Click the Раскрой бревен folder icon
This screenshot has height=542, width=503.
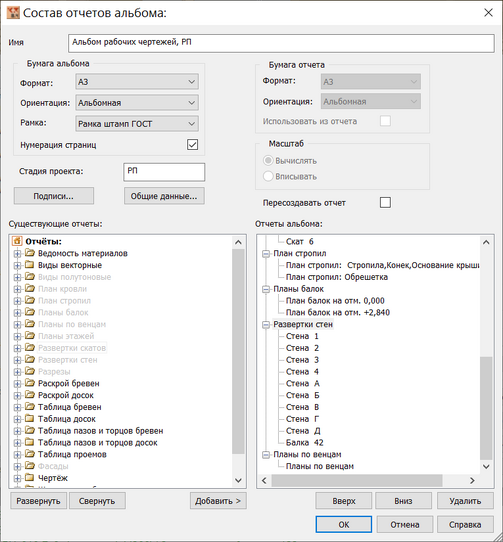30,383
